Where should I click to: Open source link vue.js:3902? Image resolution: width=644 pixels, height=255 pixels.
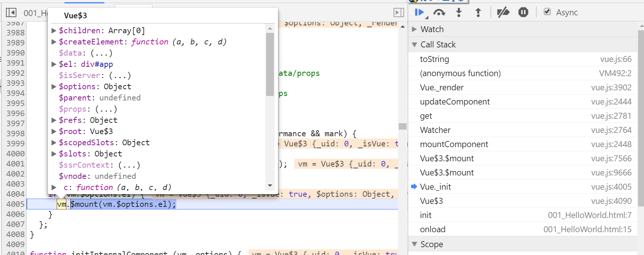click(x=611, y=87)
